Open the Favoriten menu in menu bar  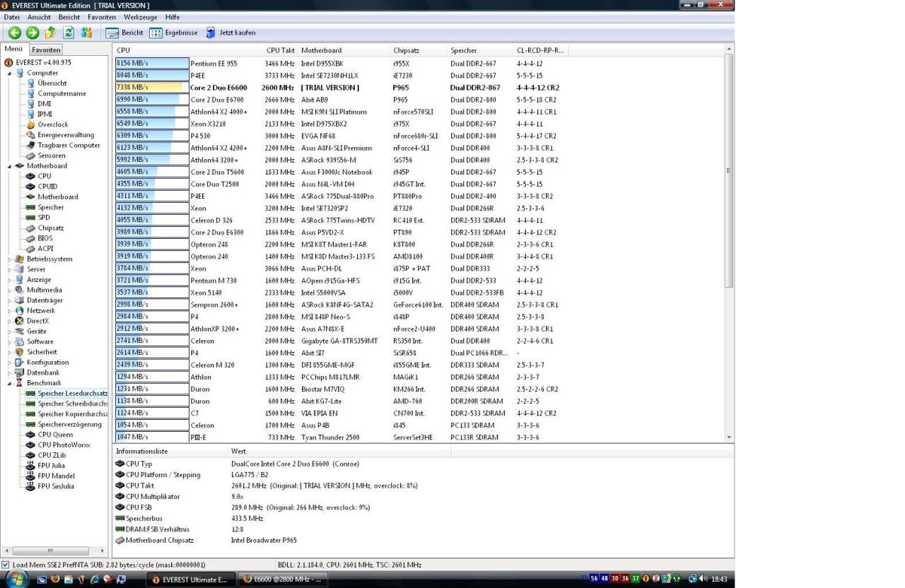(x=103, y=17)
